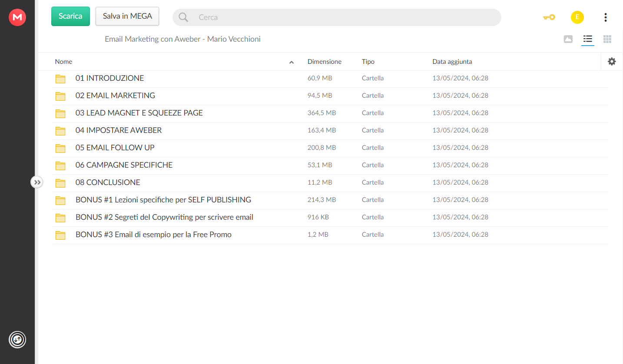Click the 364,5 MB size value
This screenshot has width=623, height=364.
pos(321,113)
